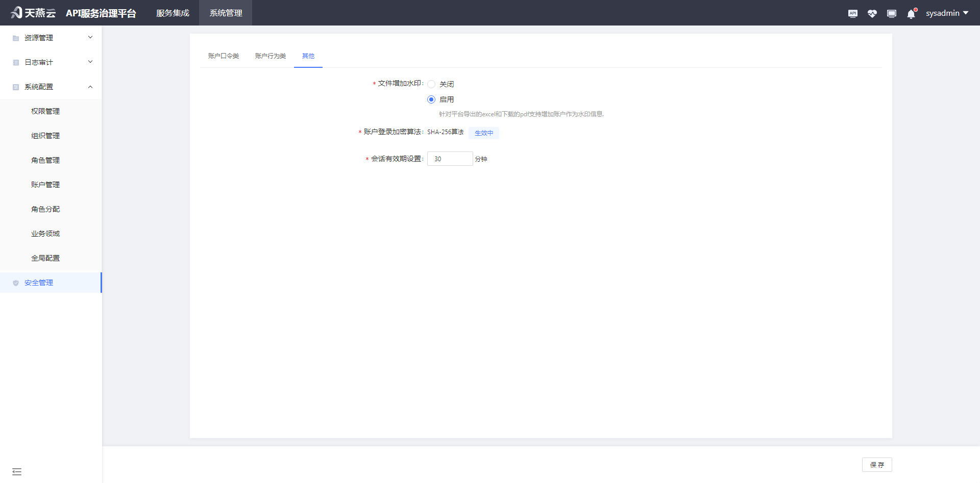Select the 启用 watermark radio option
The height and width of the screenshot is (483, 980).
coord(431,99)
